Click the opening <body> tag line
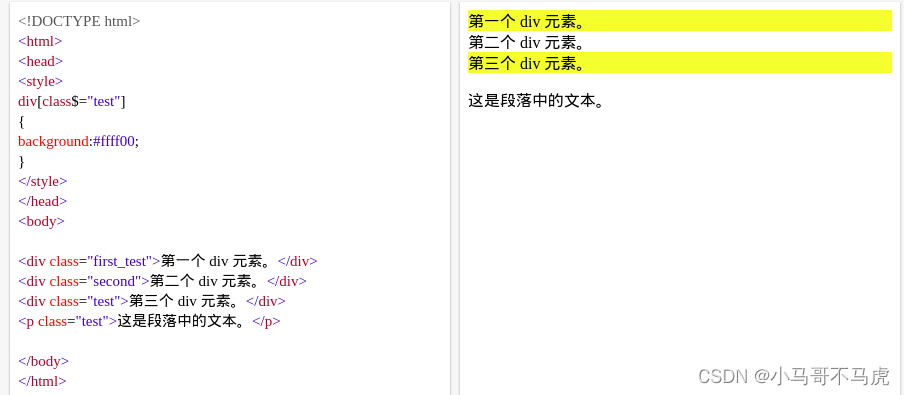Viewport: 904px width, 395px height. (42, 221)
